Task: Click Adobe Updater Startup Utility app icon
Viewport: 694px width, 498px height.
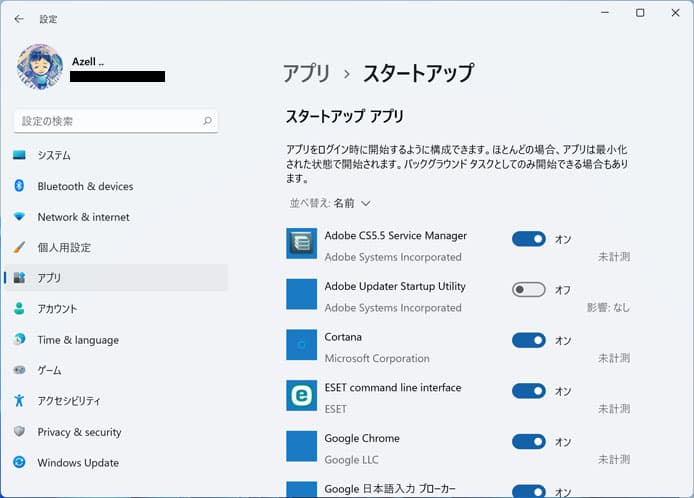Action: click(301, 294)
